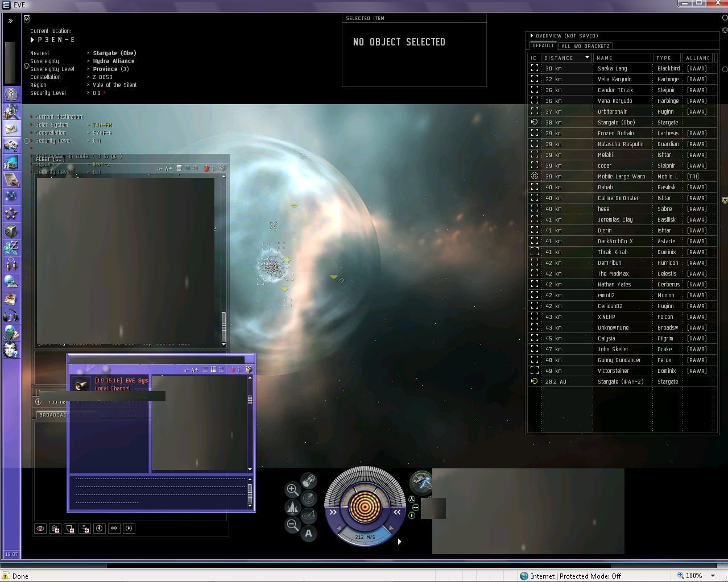
Task: Click the Local Channel link in chat
Action: click(112, 389)
